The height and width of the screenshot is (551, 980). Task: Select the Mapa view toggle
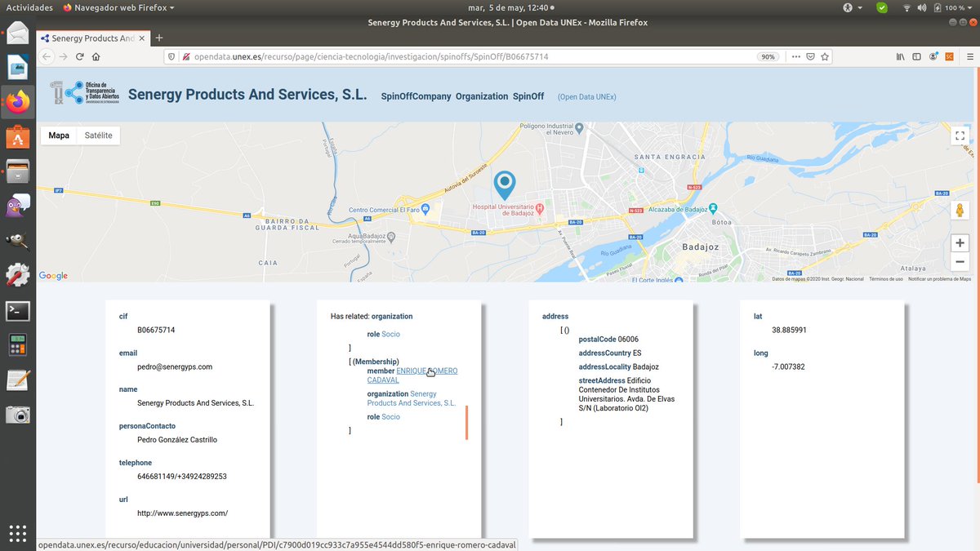click(58, 135)
